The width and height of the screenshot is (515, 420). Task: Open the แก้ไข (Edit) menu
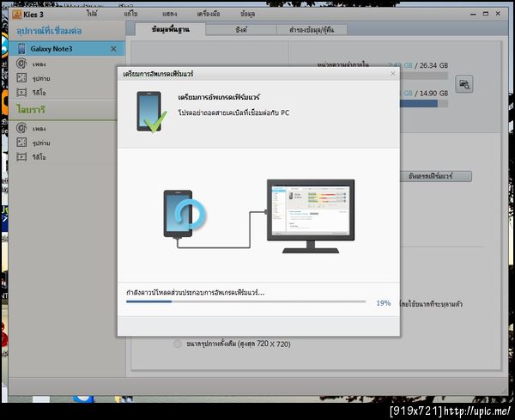click(130, 14)
